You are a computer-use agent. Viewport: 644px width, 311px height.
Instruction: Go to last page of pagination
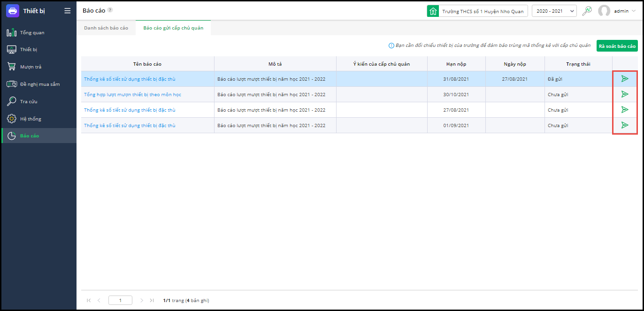(x=152, y=300)
